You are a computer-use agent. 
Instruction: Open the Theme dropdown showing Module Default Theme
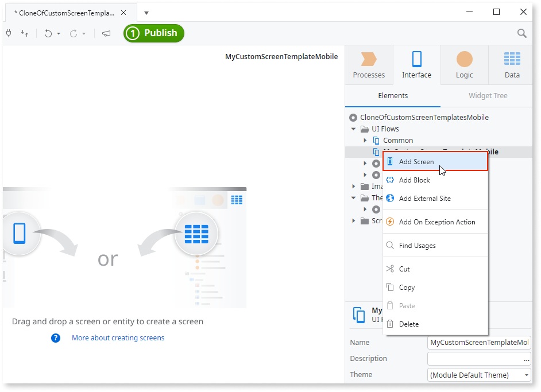(x=478, y=374)
